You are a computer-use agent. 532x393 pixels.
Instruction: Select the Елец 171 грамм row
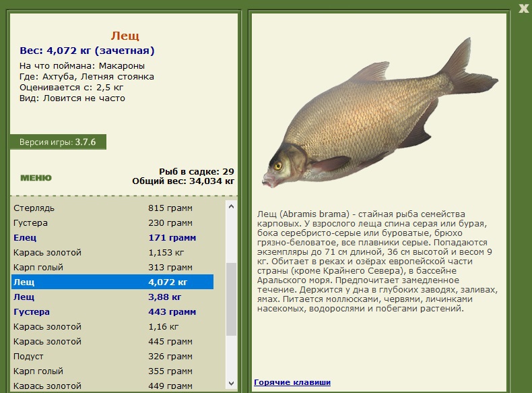[112, 238]
